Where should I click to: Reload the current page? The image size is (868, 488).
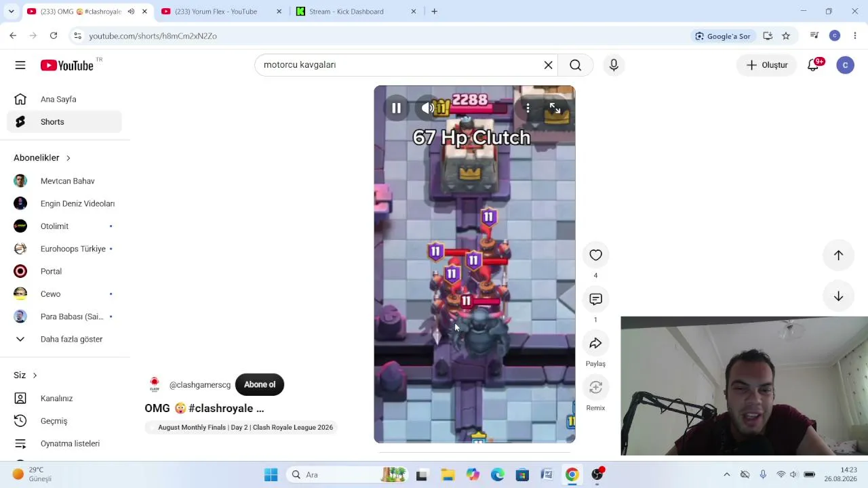54,36
